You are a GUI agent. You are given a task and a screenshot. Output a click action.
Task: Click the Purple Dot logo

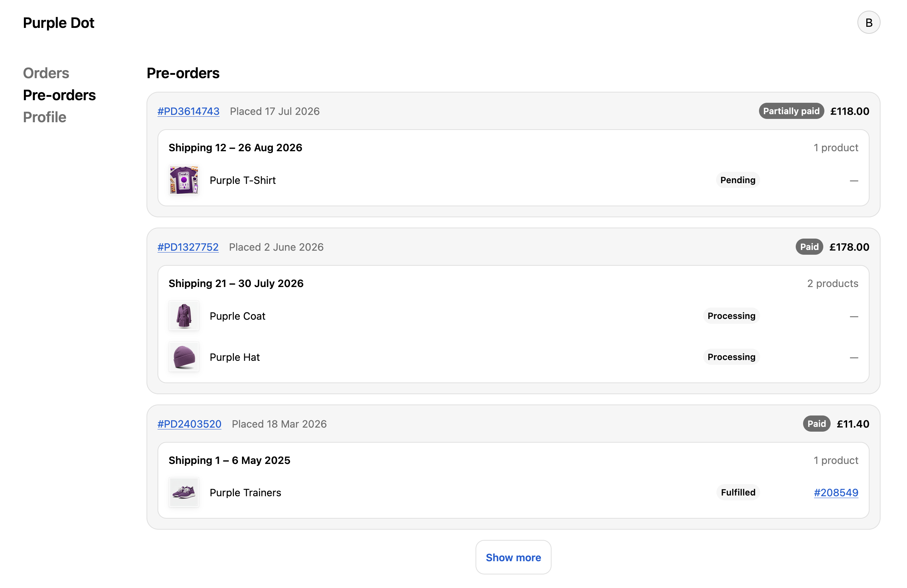tap(59, 23)
